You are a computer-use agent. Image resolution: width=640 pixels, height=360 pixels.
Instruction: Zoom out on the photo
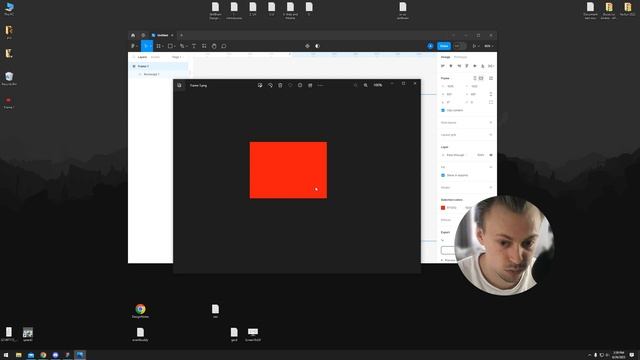tap(356, 85)
